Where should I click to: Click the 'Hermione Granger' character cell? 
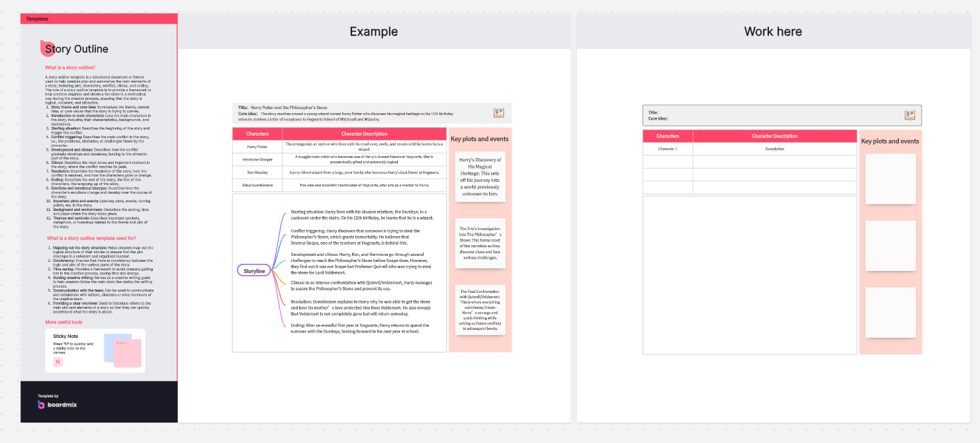click(x=257, y=159)
